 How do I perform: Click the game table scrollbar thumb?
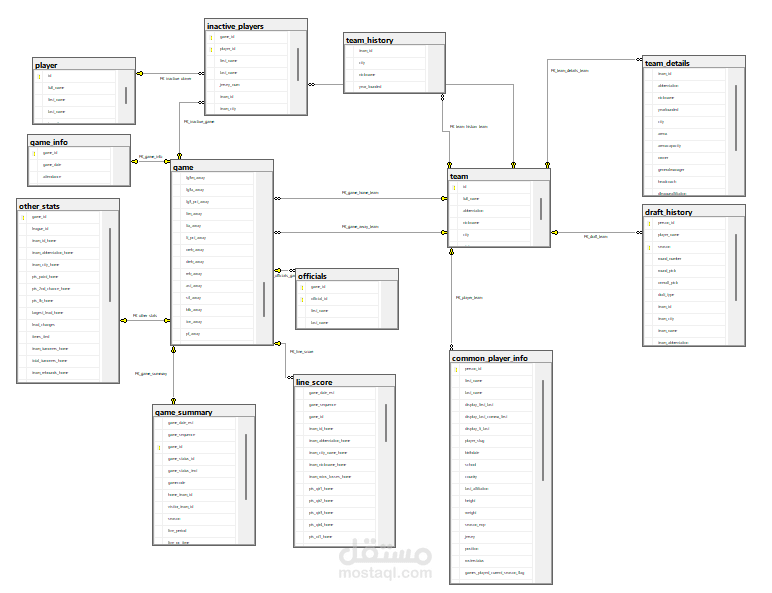tap(264, 299)
